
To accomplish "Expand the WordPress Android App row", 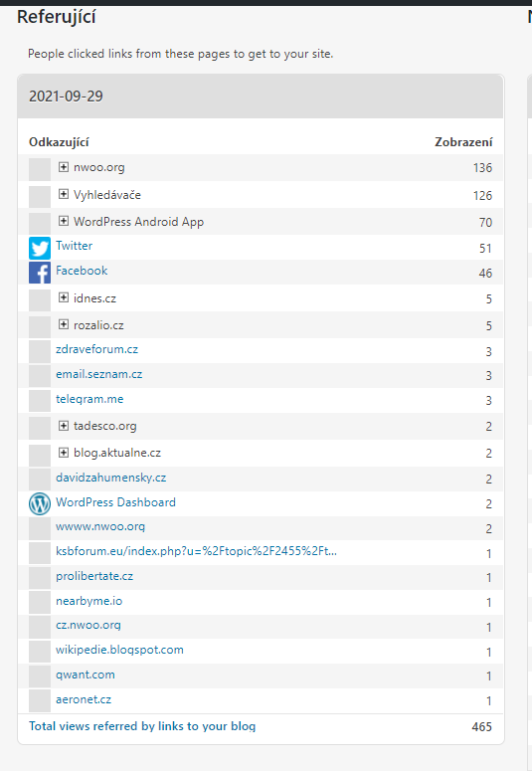I will 64,221.
